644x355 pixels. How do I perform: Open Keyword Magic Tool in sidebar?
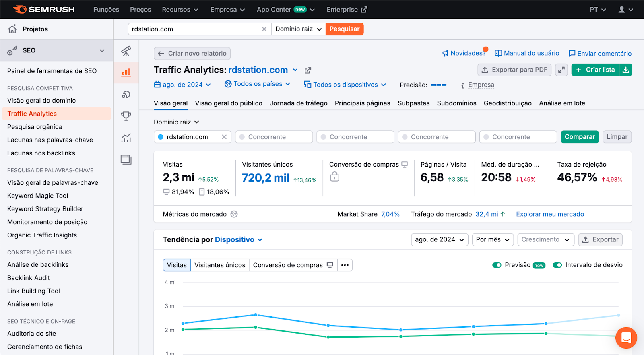(38, 196)
